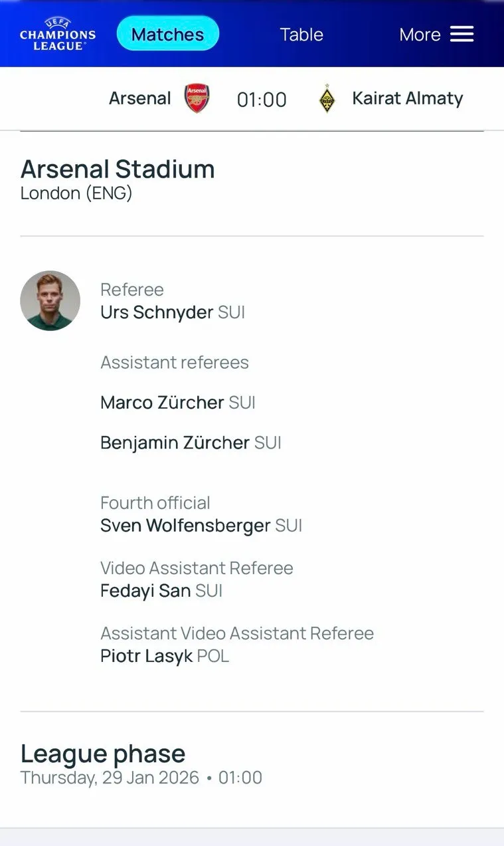The width and height of the screenshot is (504, 846).
Task: Open the Kairat Almaty team name link
Action: (x=407, y=98)
